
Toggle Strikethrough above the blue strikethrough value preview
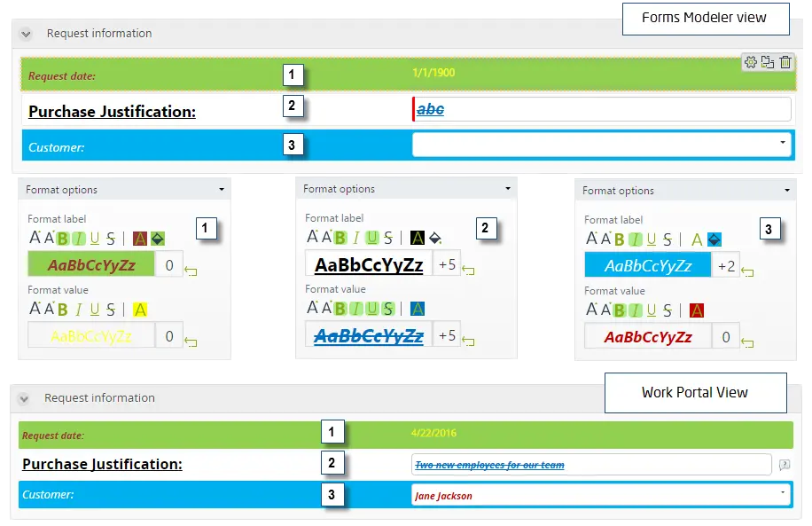point(388,309)
